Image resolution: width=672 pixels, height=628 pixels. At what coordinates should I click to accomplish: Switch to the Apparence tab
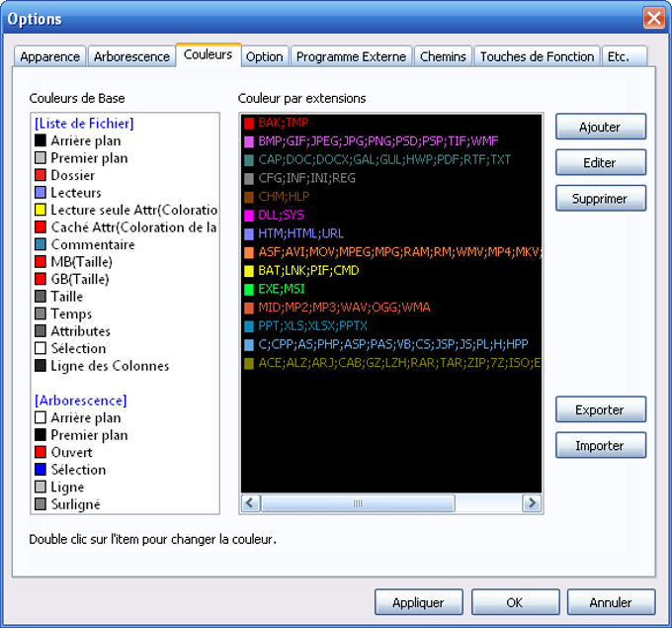click(49, 56)
